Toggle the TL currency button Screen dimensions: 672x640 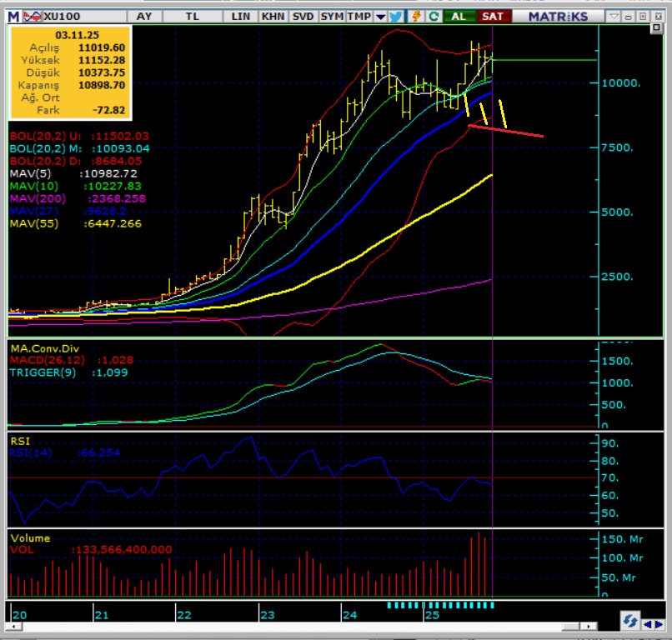[193, 16]
